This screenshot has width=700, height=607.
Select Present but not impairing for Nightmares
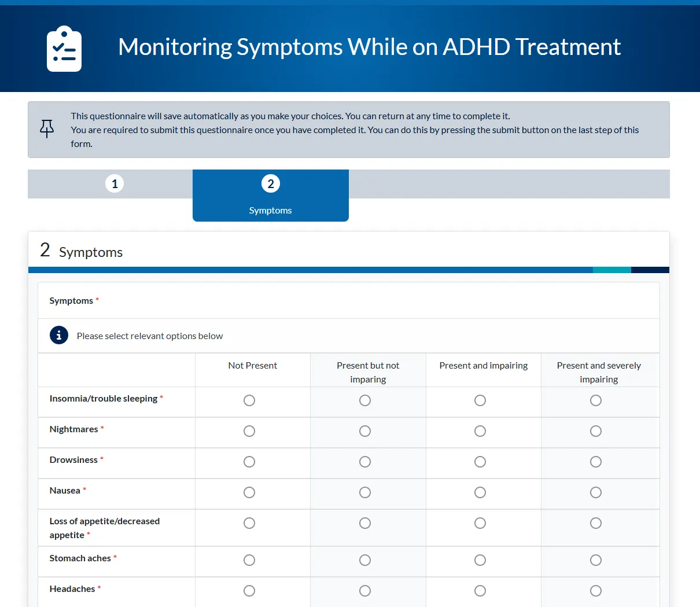tap(365, 431)
